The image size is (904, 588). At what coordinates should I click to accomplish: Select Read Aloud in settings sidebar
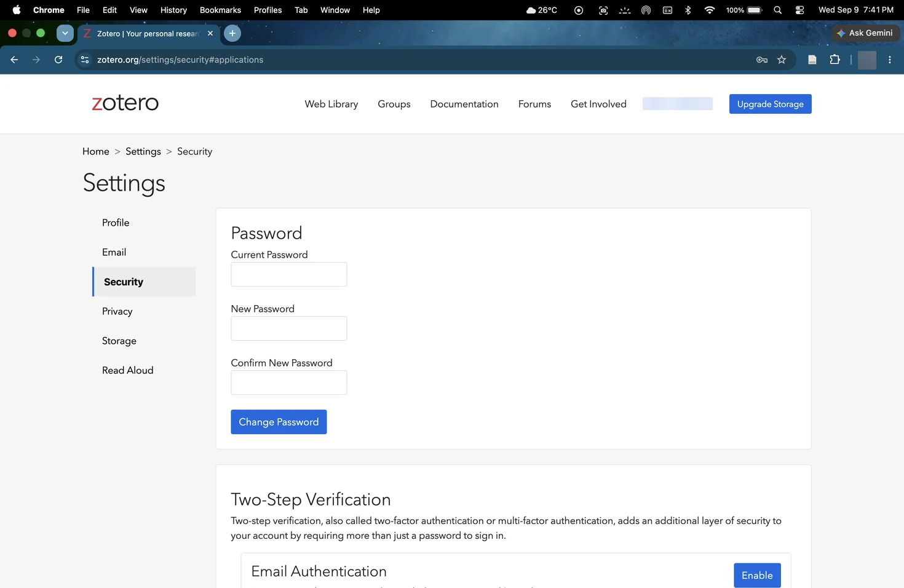point(144,370)
